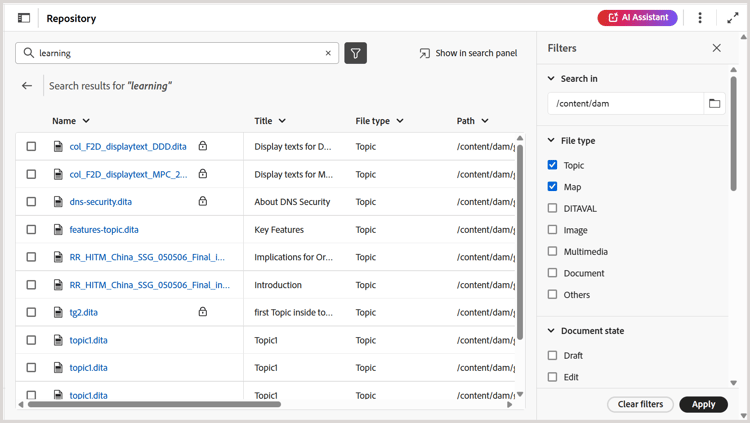Toggle the left sidebar panel icon
750x423 pixels.
click(x=24, y=18)
